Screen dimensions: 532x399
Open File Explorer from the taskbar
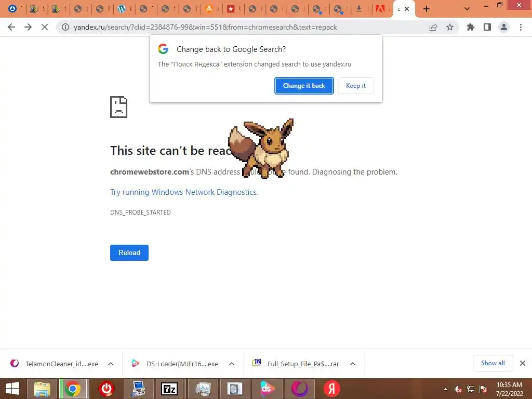click(42, 389)
